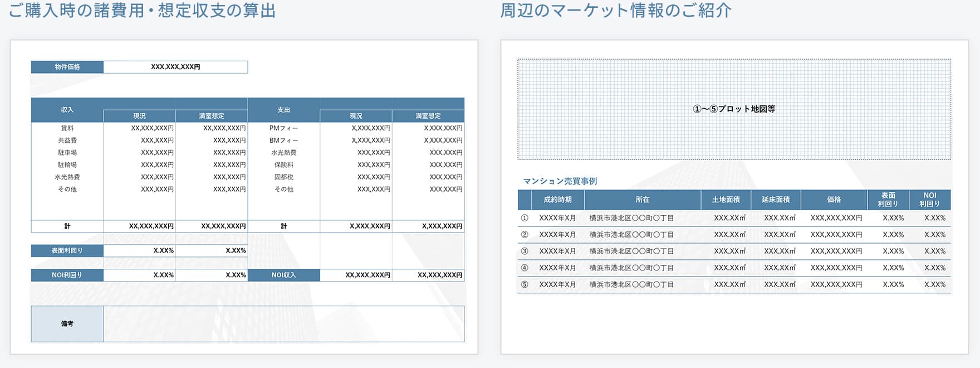The height and width of the screenshot is (368, 980).
Task: Click 現況 column header under 支出
Action: [356, 116]
